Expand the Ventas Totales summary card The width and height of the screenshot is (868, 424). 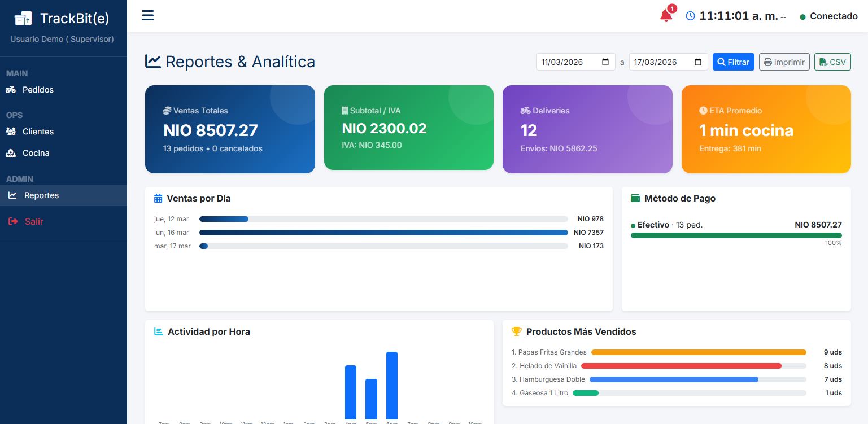click(230, 129)
